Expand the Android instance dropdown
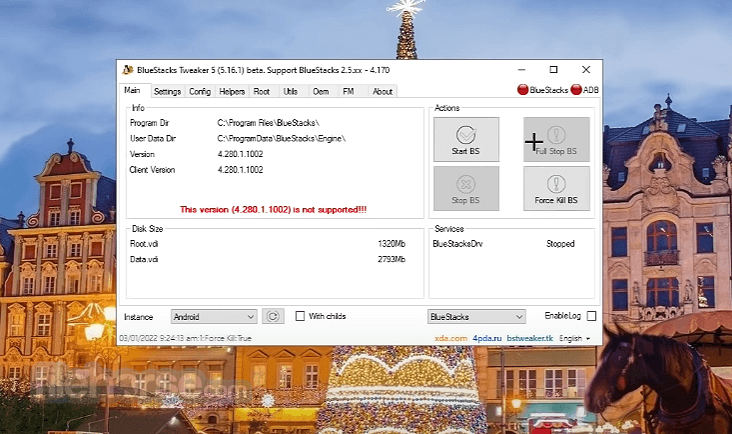732x434 pixels. tap(214, 317)
